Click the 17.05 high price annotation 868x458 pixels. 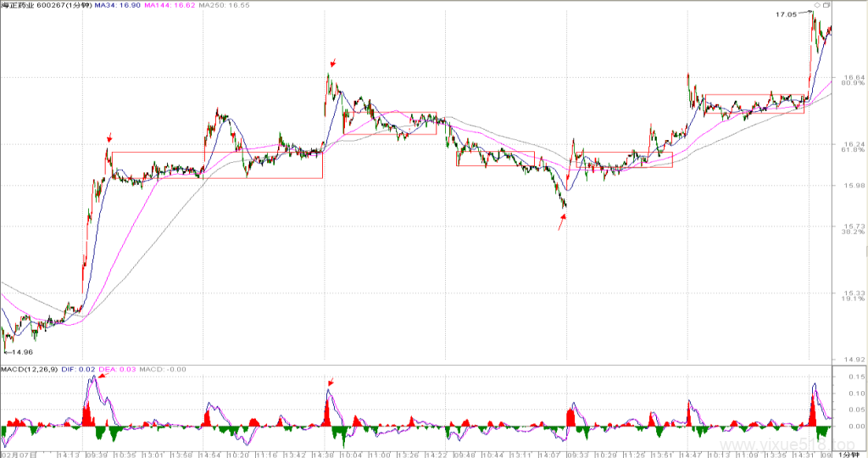786,14
